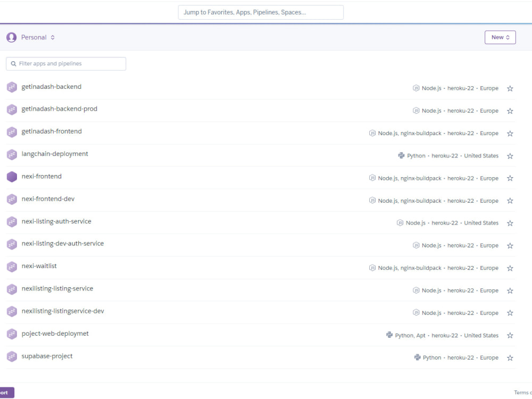Favorite getinadash-backend-prod with its star

pos(510,111)
